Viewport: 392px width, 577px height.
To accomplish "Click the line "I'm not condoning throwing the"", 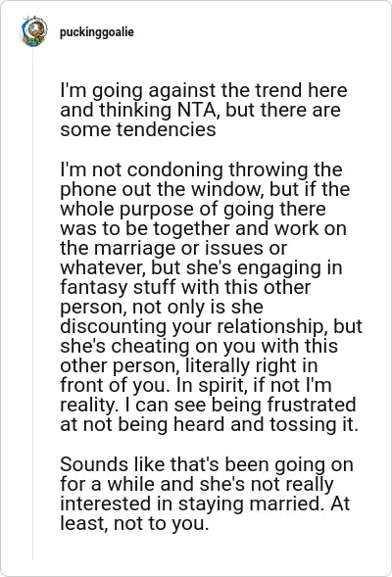I will pyautogui.click(x=201, y=169).
